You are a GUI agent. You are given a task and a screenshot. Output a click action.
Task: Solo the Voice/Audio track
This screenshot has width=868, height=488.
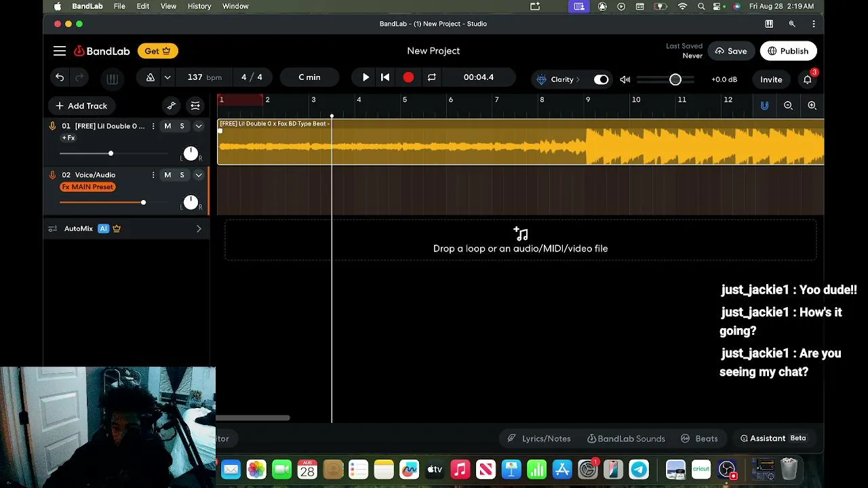(182, 175)
